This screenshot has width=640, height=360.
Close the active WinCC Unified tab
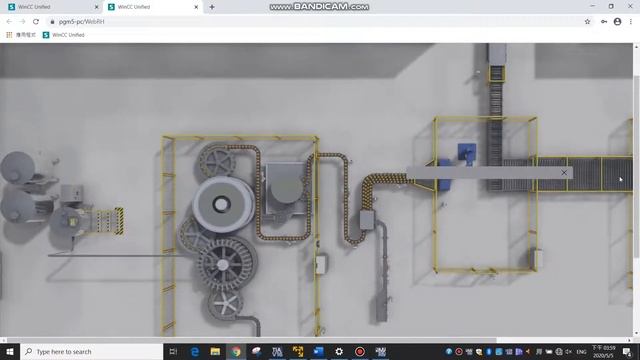(196, 7)
